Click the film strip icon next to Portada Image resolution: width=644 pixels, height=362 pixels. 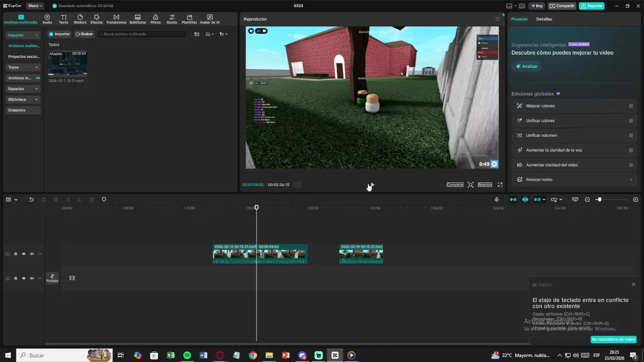click(x=72, y=278)
